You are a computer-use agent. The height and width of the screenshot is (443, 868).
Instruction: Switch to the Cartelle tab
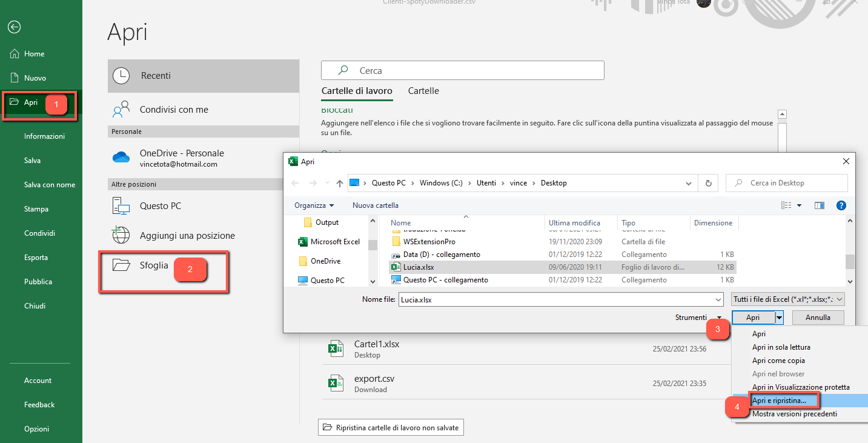pyautogui.click(x=423, y=91)
